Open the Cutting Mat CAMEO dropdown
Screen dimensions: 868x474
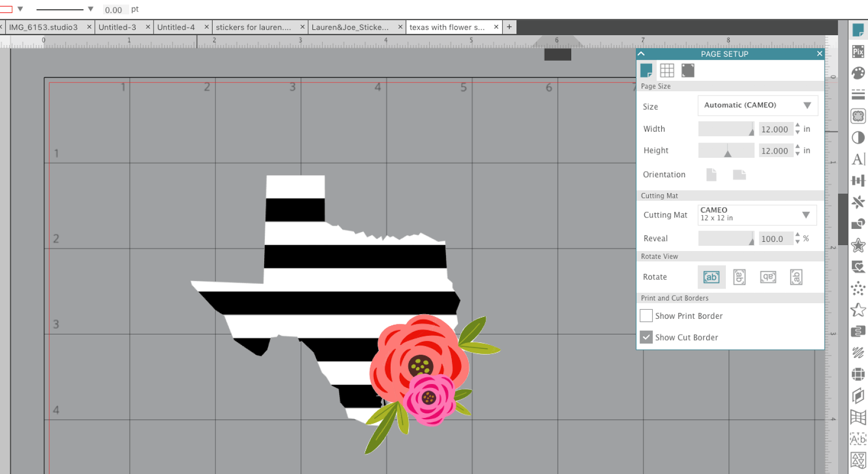click(757, 215)
